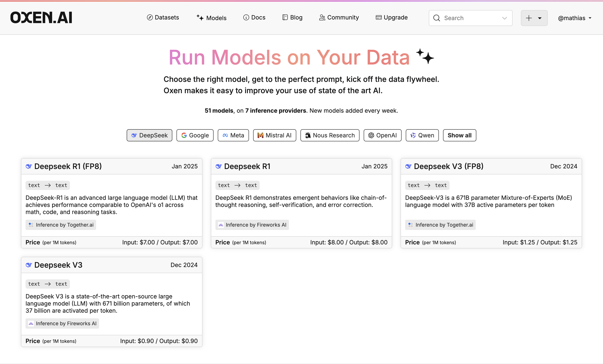Switch to the Blog section
Viewport: 603px width, 364px height.
292,17
